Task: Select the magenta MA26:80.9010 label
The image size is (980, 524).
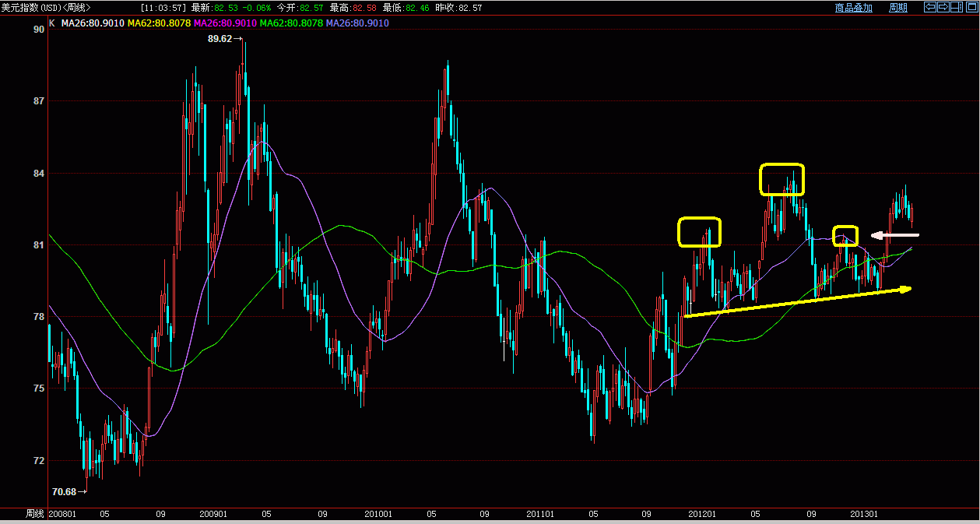Action: [225, 23]
